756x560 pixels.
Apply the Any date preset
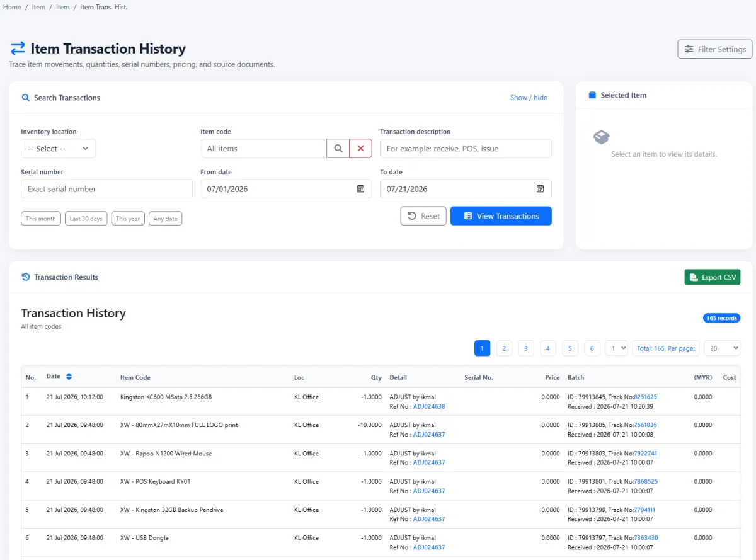166,219
